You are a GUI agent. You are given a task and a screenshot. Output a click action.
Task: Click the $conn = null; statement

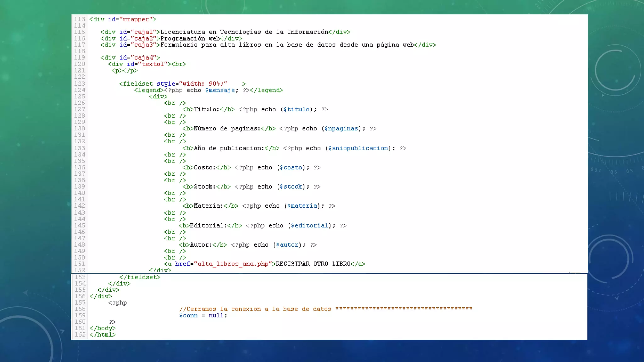coord(203,315)
